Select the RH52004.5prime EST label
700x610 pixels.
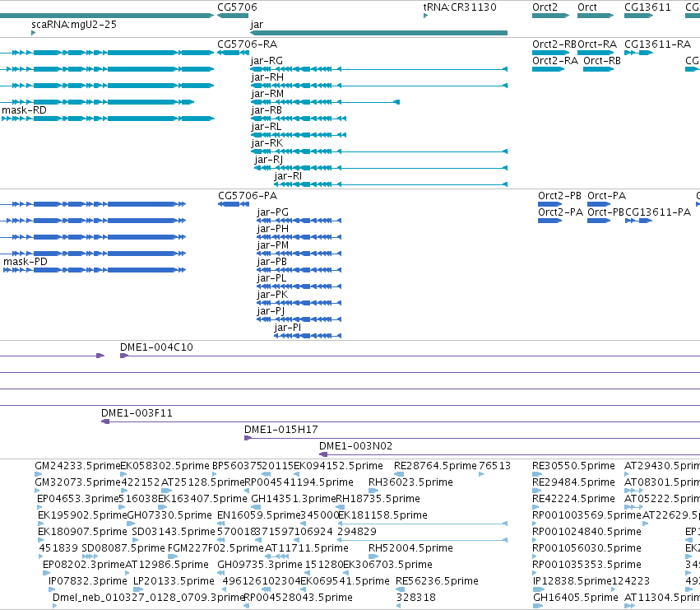410,548
